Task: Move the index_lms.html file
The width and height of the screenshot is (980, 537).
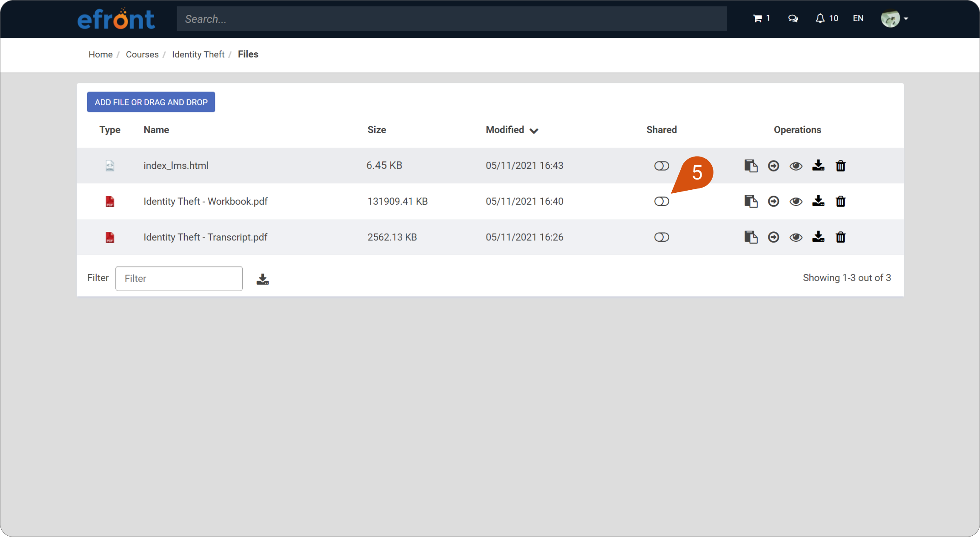Action: point(774,166)
